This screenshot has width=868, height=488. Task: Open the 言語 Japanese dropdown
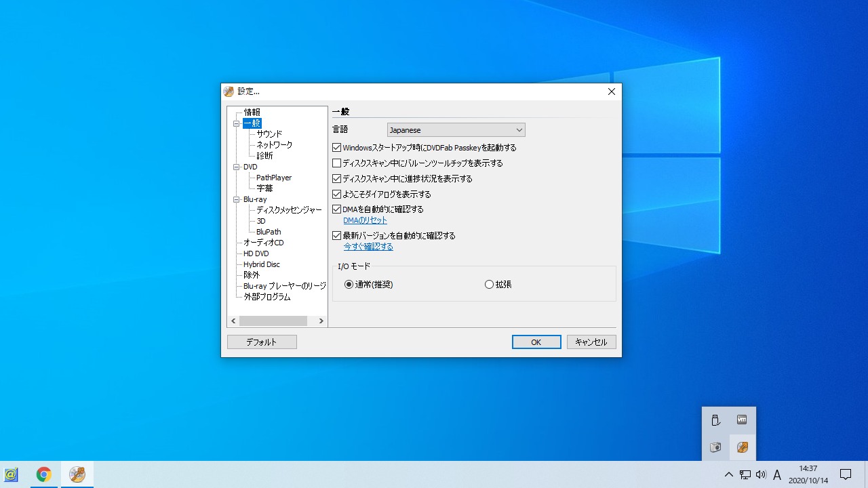click(456, 130)
